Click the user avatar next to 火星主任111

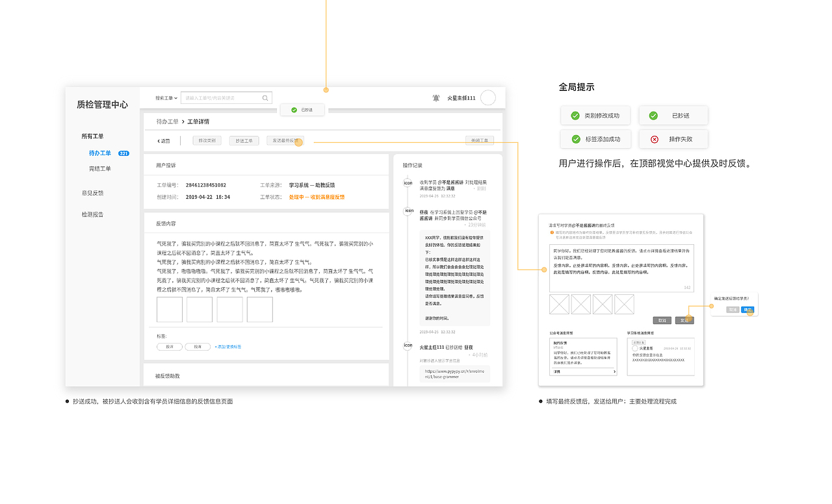click(x=488, y=97)
